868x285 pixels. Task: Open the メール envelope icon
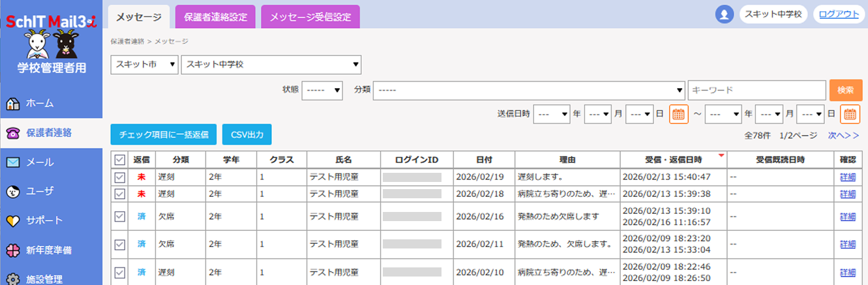point(12,162)
